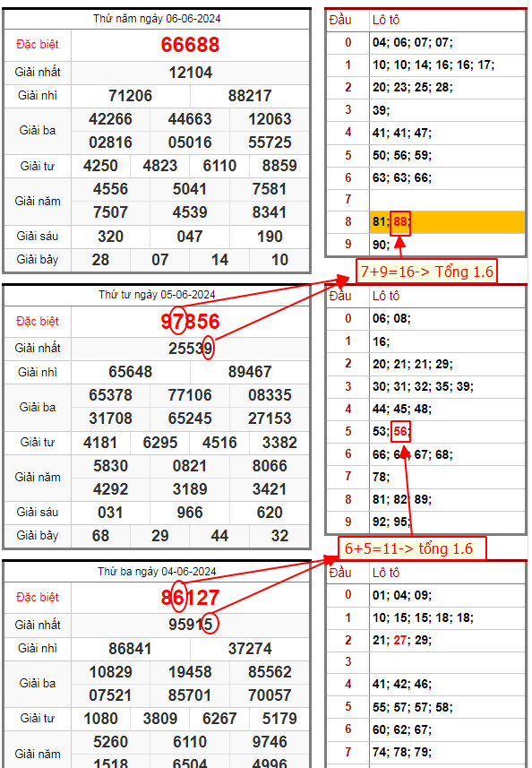Screen dimensions: 532x768
Task: Click the 6+5=11 tổng 1.6 annotation
Action: (412, 548)
